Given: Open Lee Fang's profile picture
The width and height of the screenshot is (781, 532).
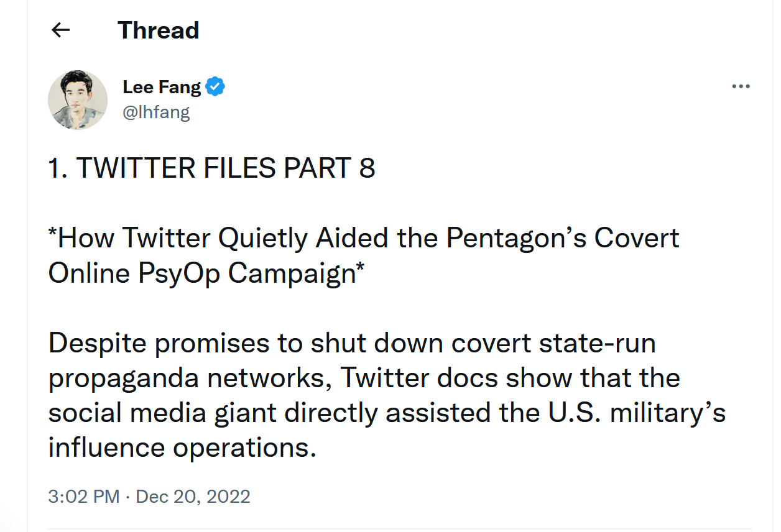Looking at the screenshot, I should (78, 99).
